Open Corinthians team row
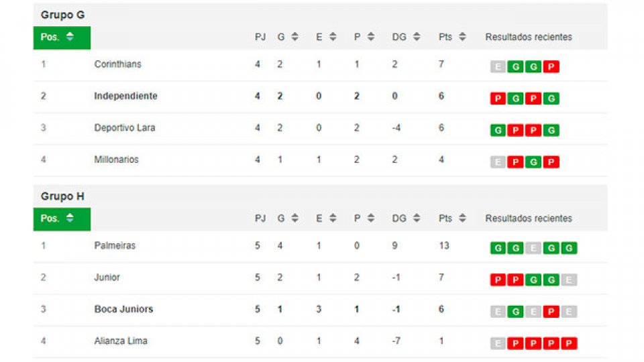This screenshot has height=362, width=644. pyautogui.click(x=117, y=64)
